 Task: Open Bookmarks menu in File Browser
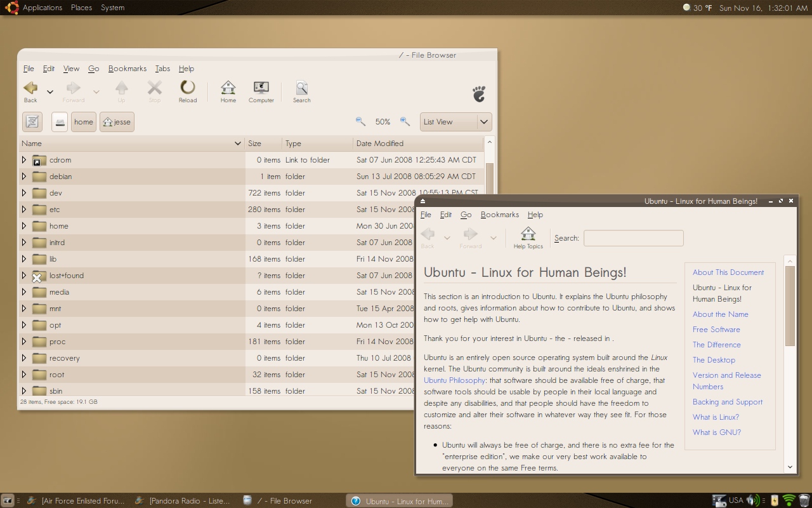(128, 69)
